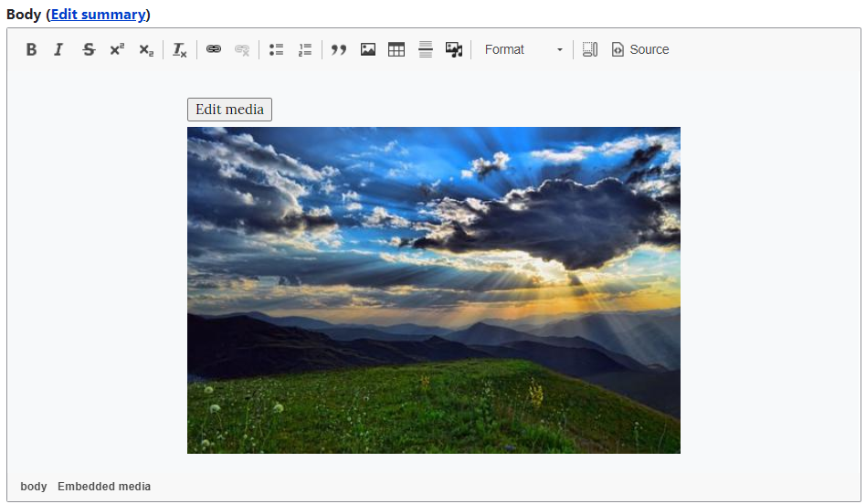
Task: Toggle the Show blocks icon
Action: [x=590, y=49]
